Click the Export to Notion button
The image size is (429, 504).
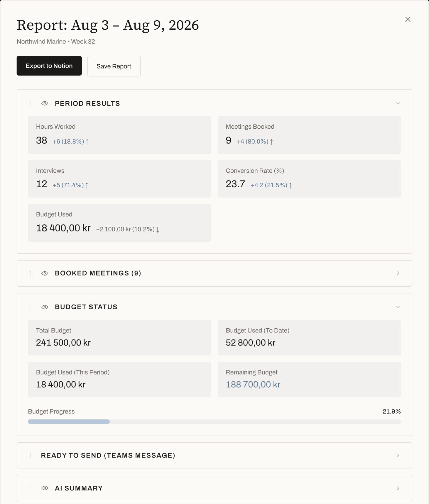pyautogui.click(x=49, y=66)
